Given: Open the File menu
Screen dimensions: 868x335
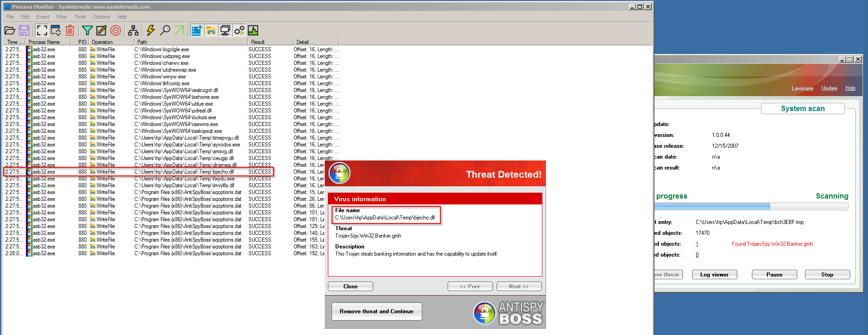Looking at the screenshot, I should point(10,17).
